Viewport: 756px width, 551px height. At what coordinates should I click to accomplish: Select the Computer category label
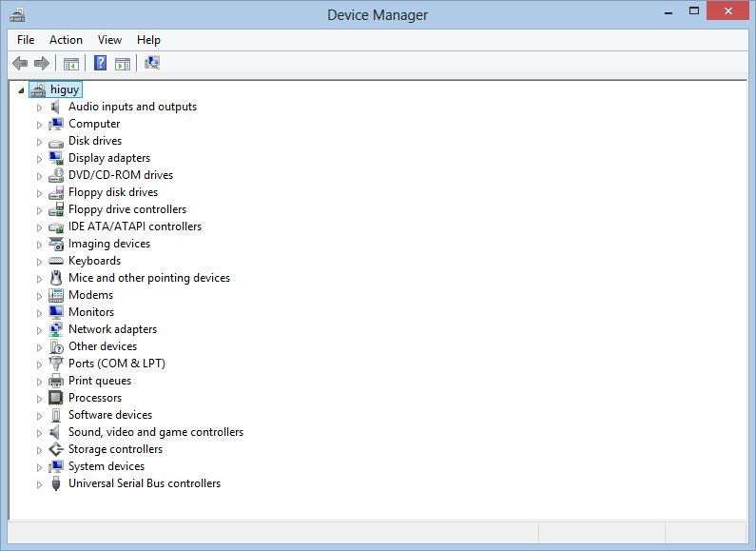[x=94, y=124]
